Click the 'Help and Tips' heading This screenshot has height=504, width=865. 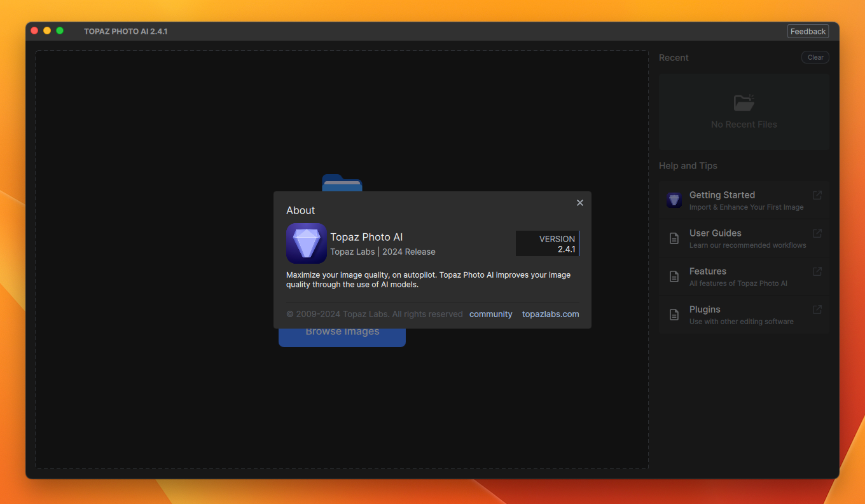click(688, 166)
